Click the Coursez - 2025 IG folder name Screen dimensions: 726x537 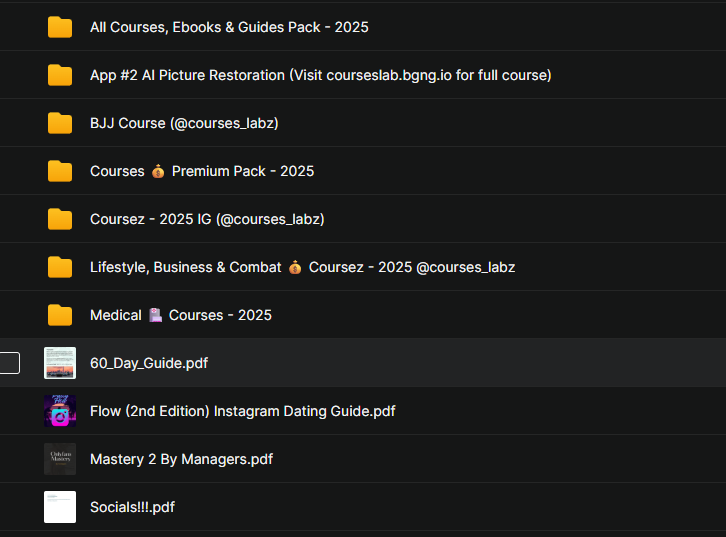(207, 219)
